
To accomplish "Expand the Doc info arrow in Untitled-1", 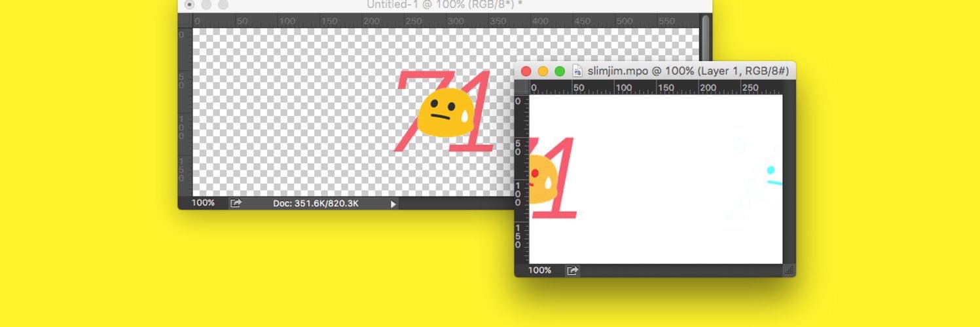I will (x=393, y=204).
